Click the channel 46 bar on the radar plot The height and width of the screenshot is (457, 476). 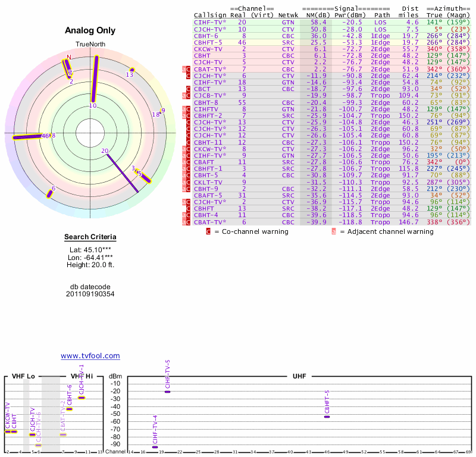click(30, 137)
